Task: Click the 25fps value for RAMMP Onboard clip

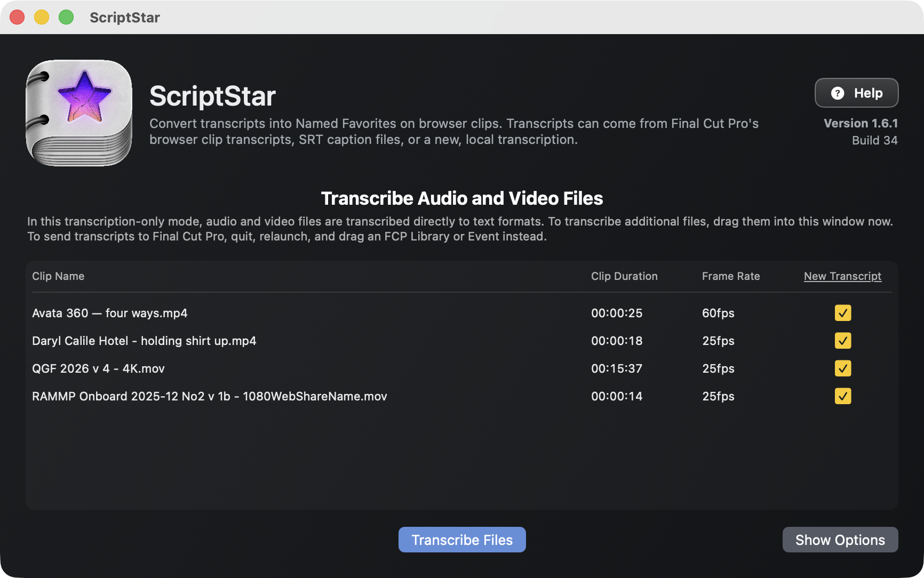Action: (718, 396)
